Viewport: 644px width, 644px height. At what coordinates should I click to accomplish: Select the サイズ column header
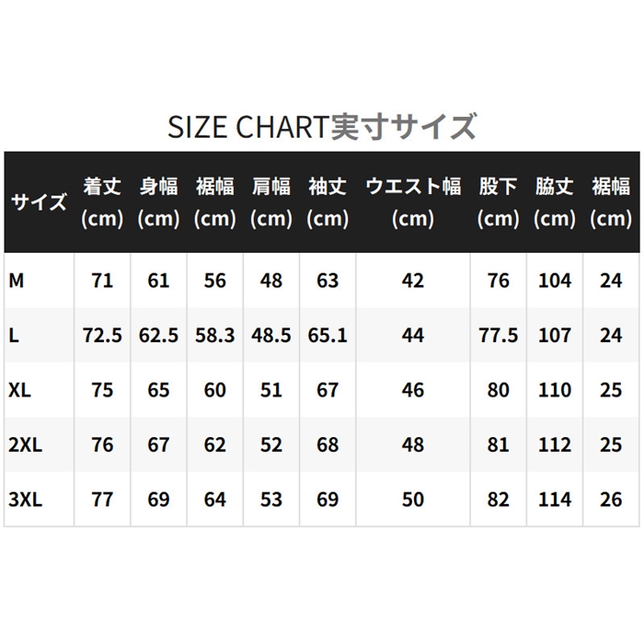[39, 202]
